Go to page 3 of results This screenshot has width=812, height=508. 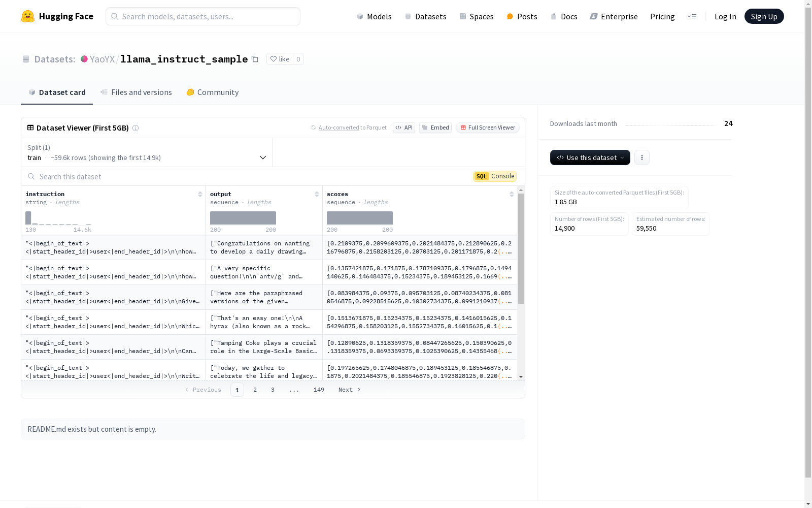pyautogui.click(x=273, y=390)
